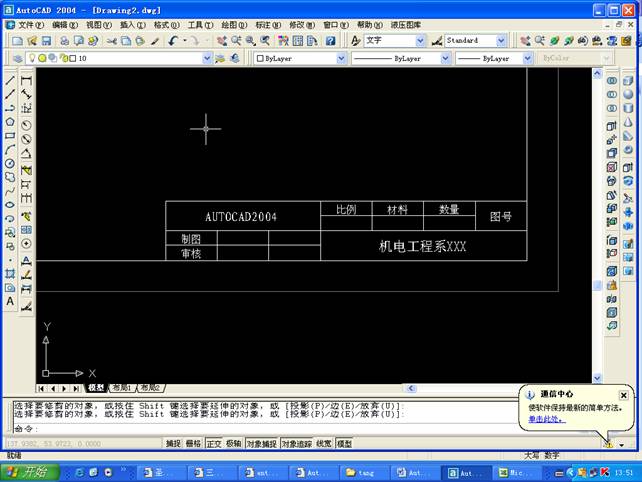
Task: Open the ByLayer lineweight dropdown
Action: (527, 59)
